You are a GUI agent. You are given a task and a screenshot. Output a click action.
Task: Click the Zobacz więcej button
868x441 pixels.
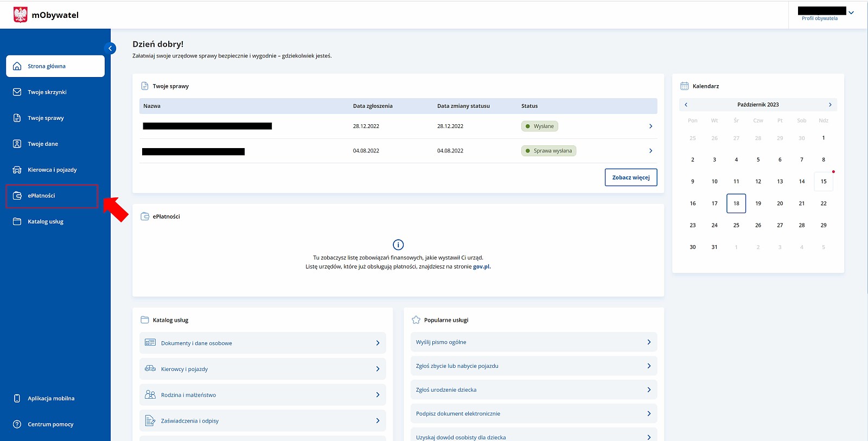[x=630, y=177]
